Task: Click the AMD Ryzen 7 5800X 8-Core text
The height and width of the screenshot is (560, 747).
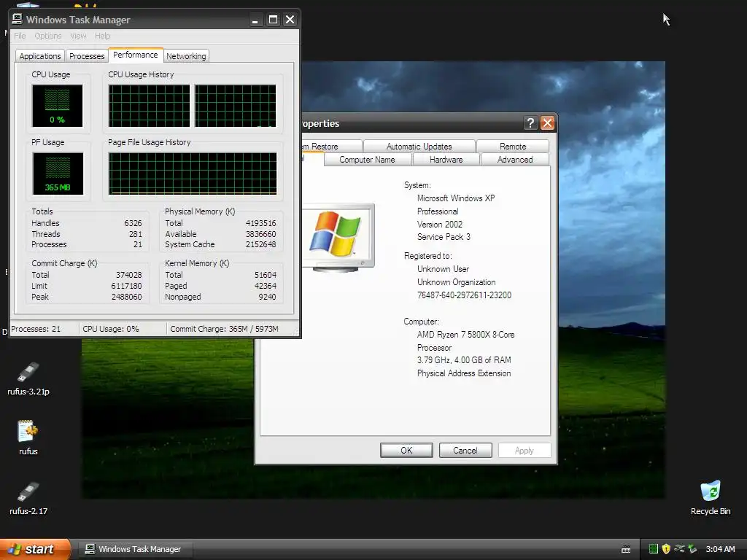Action: pos(465,334)
